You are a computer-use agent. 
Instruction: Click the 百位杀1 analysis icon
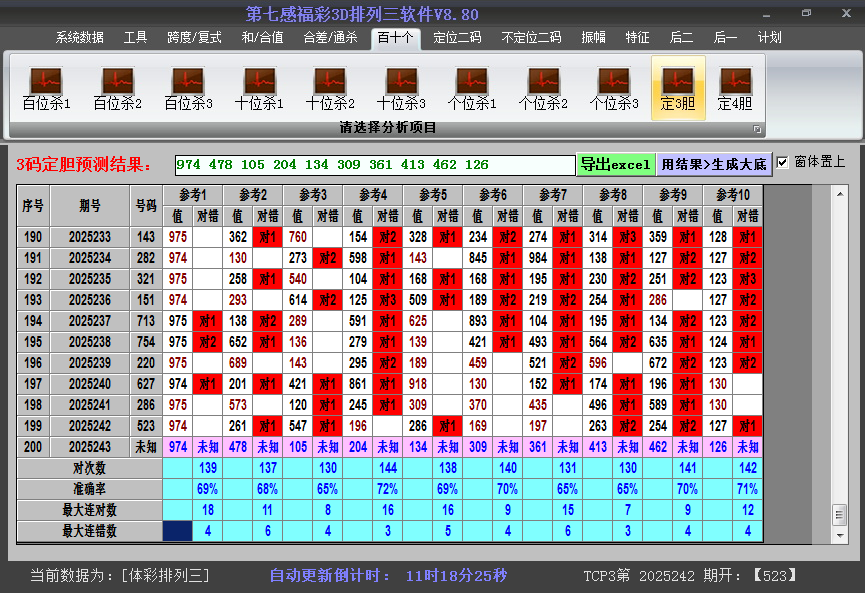pos(46,88)
